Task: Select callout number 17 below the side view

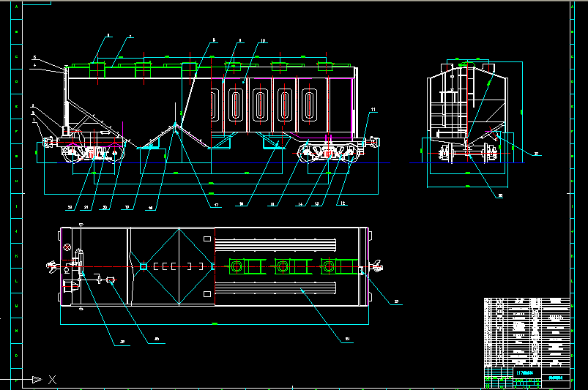Action: pos(217,205)
